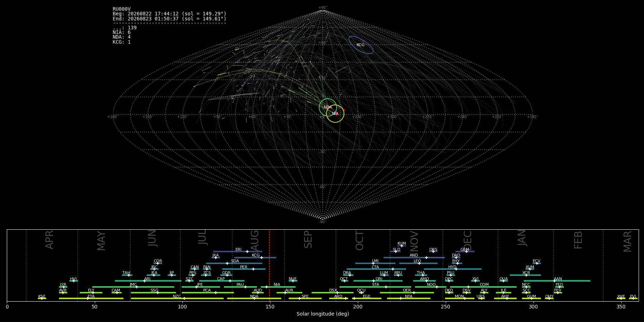The width and height of the screenshot is (644, 322).
Task: Click the SDA shower bar
Action: coord(234,263)
